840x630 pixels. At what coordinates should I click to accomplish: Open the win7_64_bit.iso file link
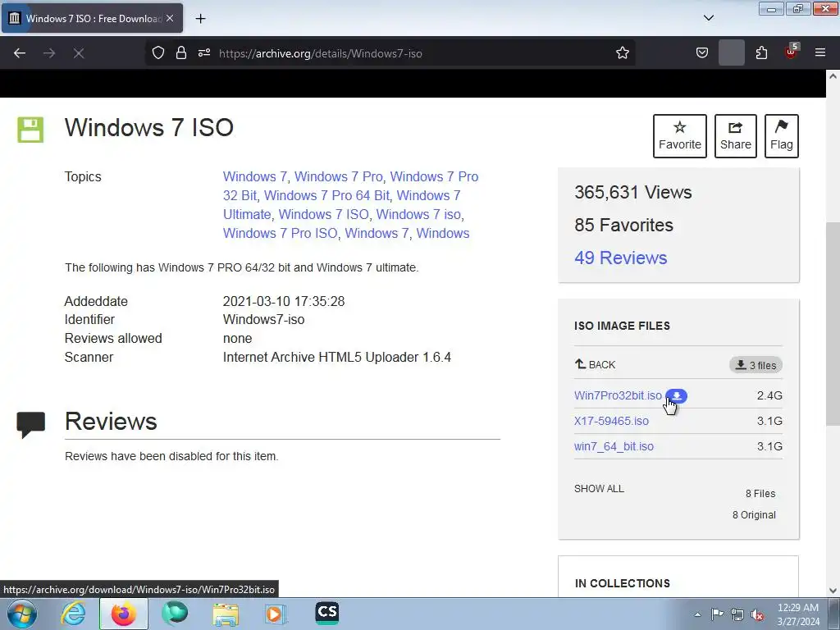tap(614, 446)
